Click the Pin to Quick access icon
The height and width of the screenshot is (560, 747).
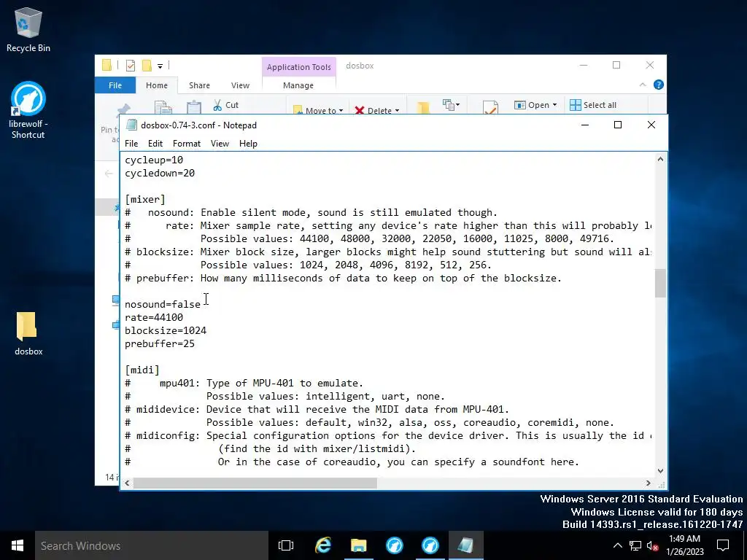pos(124,109)
